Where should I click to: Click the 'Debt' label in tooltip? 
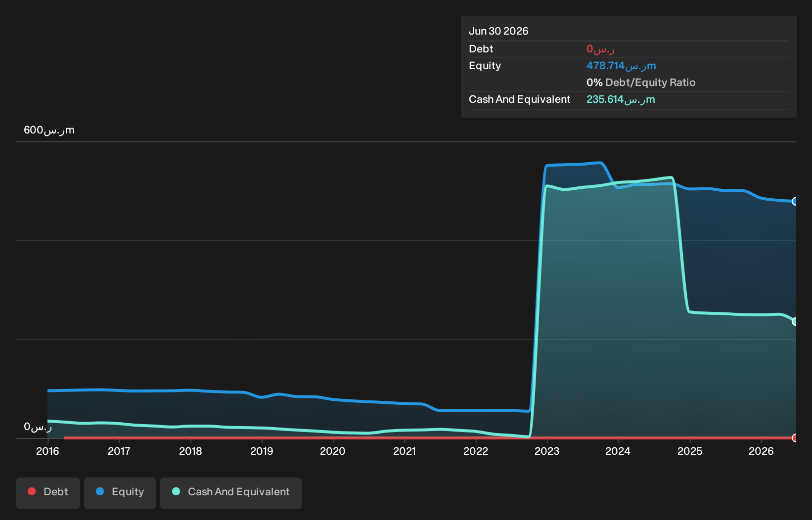(481, 49)
